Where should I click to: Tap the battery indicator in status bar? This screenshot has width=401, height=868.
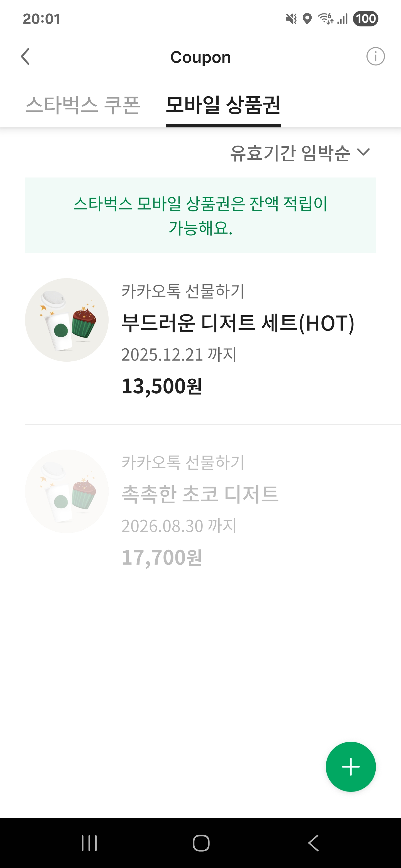pos(365,19)
